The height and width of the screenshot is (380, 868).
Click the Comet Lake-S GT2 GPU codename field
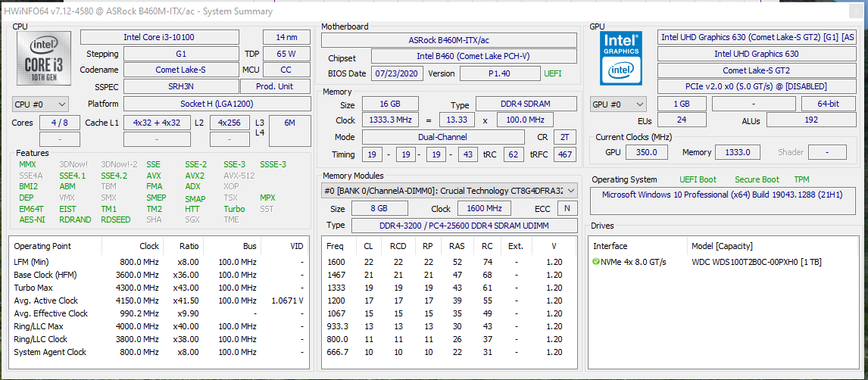(x=756, y=70)
